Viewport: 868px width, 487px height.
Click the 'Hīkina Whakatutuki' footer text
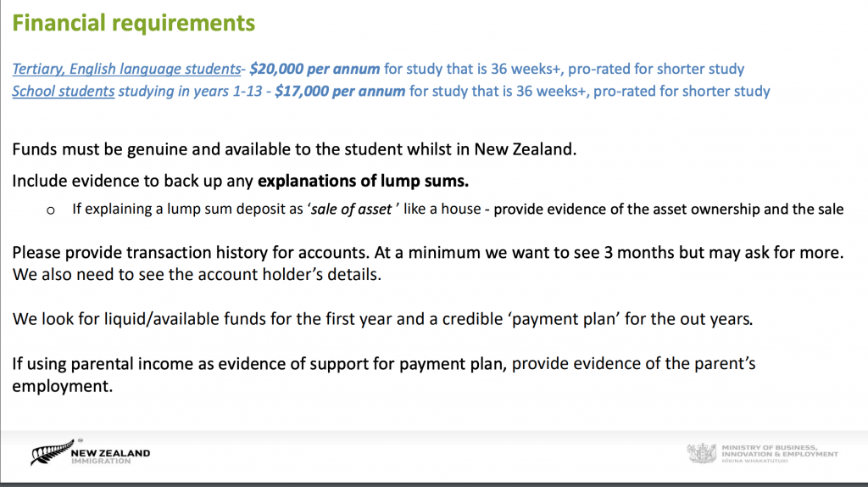754,461
